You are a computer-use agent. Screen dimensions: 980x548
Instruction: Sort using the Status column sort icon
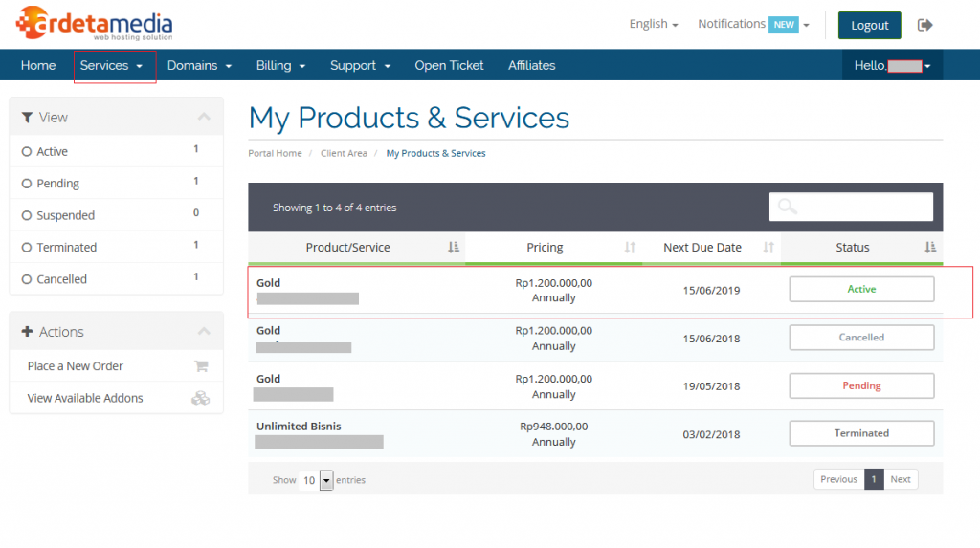[930, 248]
